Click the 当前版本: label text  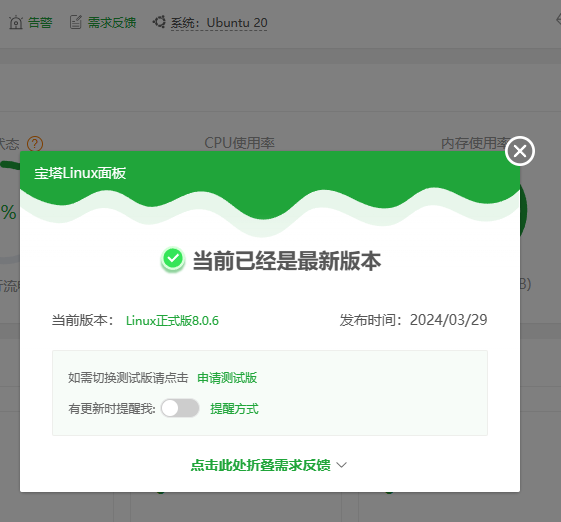tap(83, 320)
